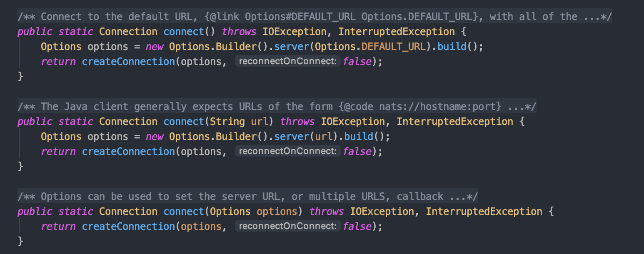Click the first reconnectOnConnect parameter hint
This screenshot has width=644, height=254.
pyautogui.click(x=288, y=62)
